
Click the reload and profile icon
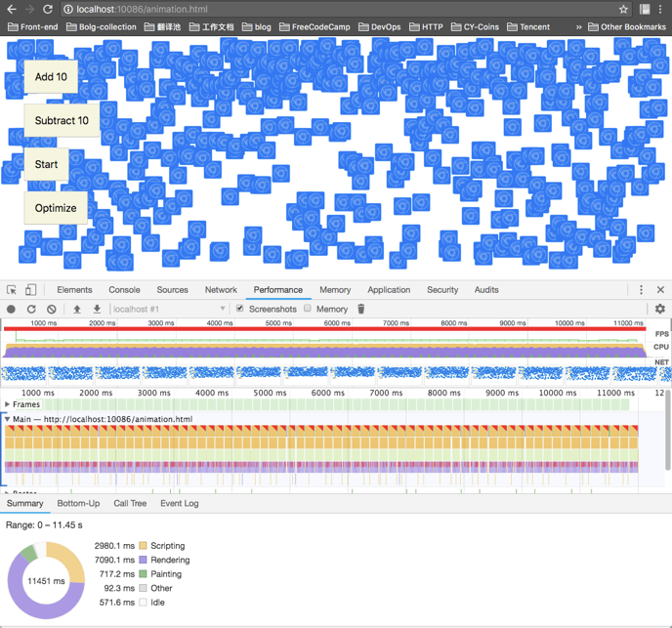point(31,309)
